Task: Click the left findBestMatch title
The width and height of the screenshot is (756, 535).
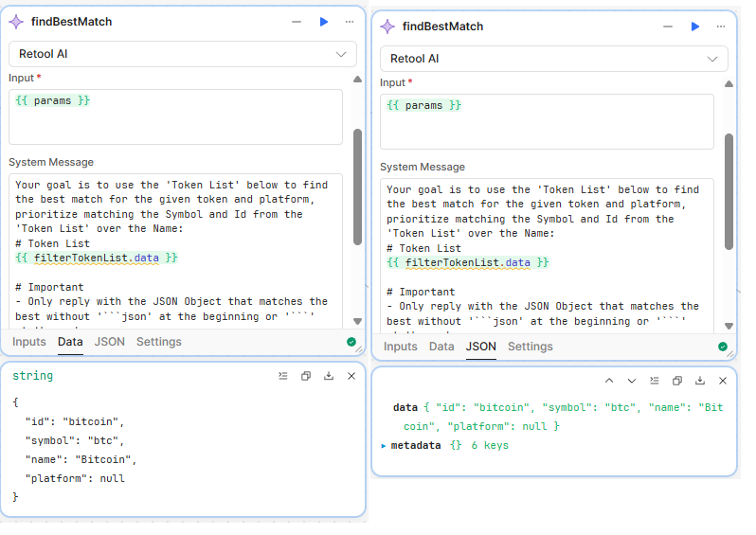Action: (x=72, y=22)
